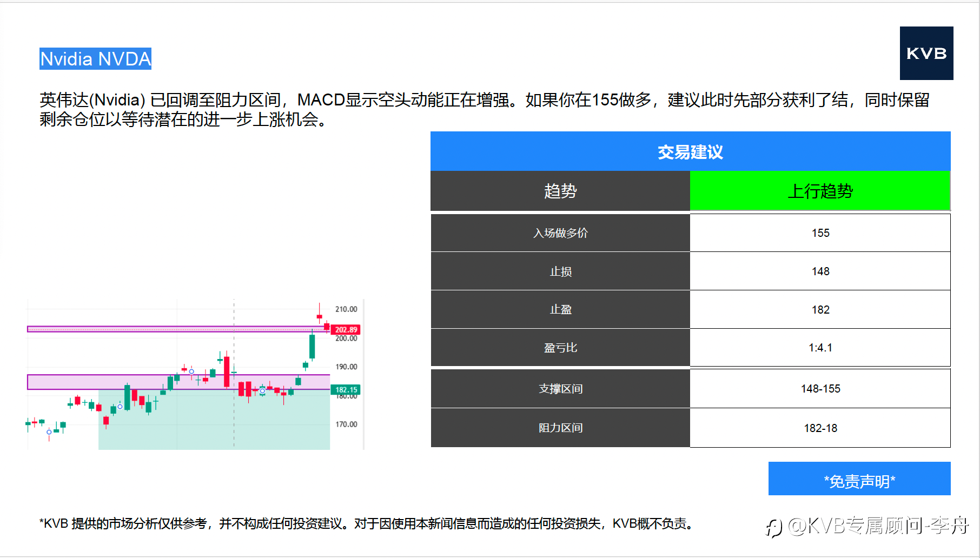Click the green 182.15 price tag

pyautogui.click(x=346, y=390)
